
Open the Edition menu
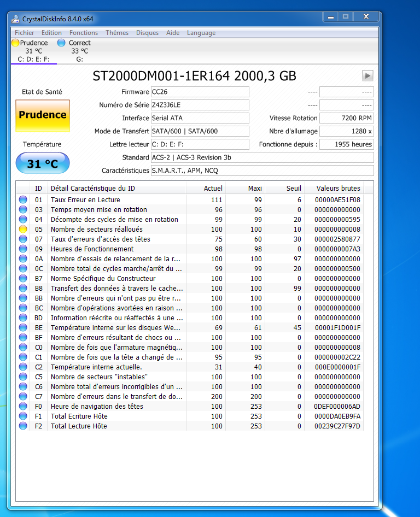[51, 33]
